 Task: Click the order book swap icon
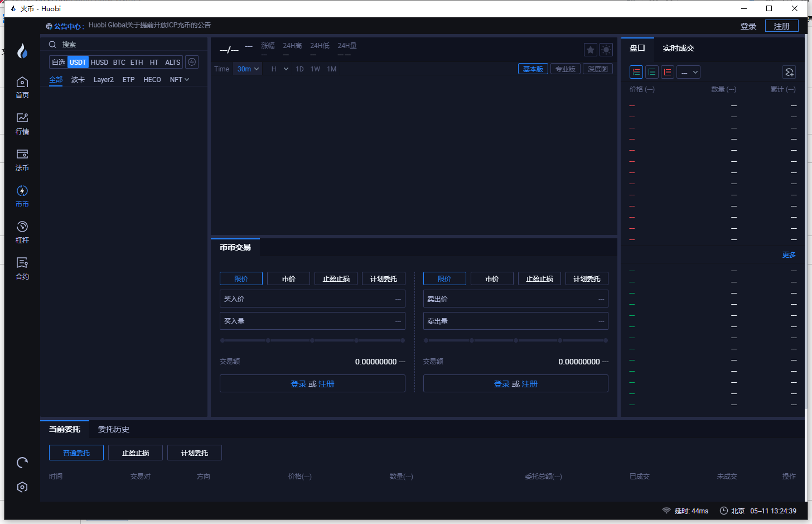[789, 72]
